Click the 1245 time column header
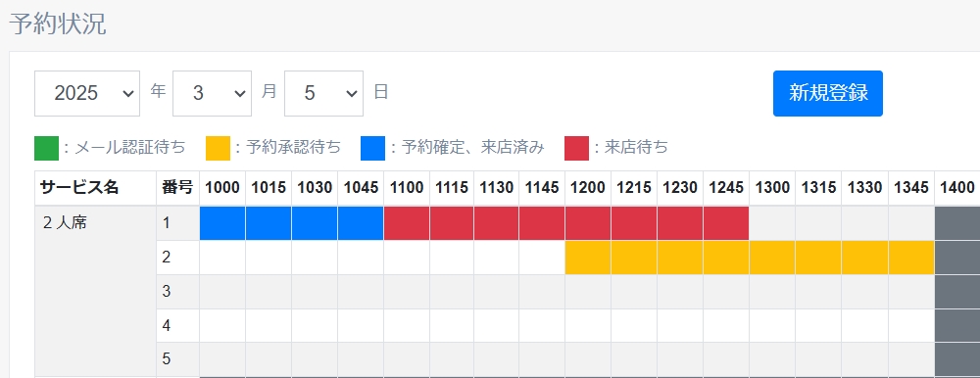The width and height of the screenshot is (980, 378). (x=726, y=187)
